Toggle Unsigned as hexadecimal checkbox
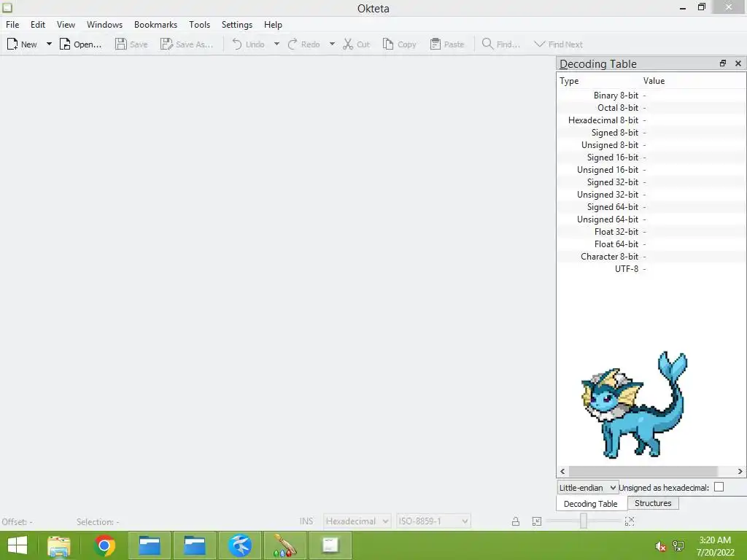The height and width of the screenshot is (560, 747). [x=719, y=487]
